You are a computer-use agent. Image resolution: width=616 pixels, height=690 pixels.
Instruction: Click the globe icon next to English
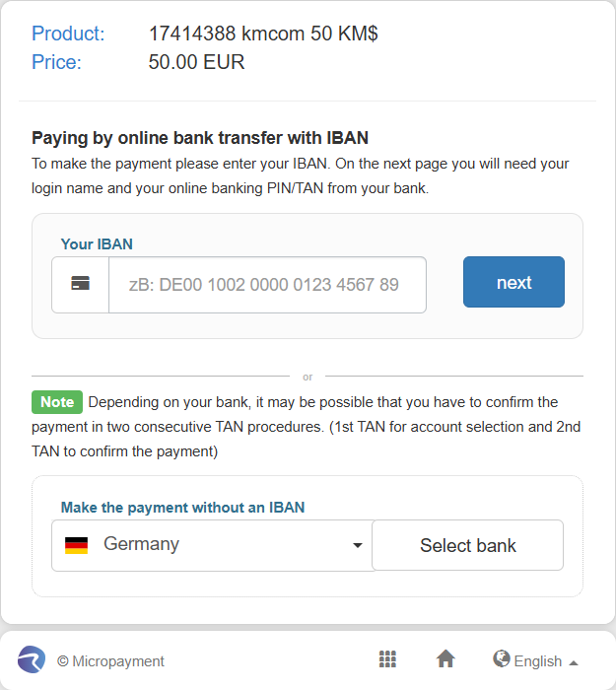tap(501, 658)
